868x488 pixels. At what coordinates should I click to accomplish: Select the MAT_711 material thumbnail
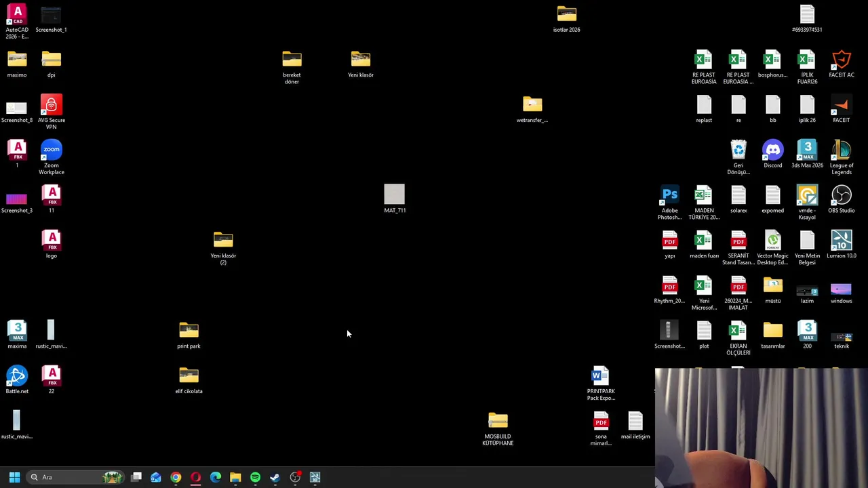[x=394, y=199]
